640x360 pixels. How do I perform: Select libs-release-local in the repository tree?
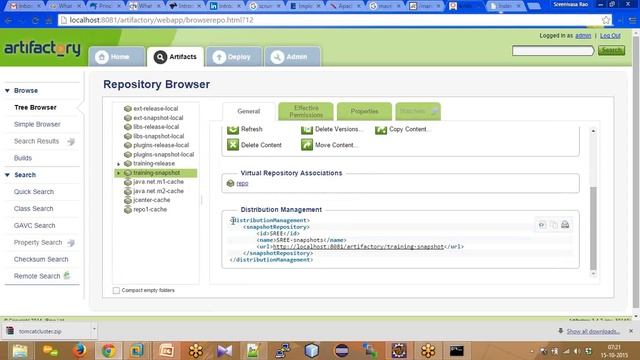coord(156,127)
